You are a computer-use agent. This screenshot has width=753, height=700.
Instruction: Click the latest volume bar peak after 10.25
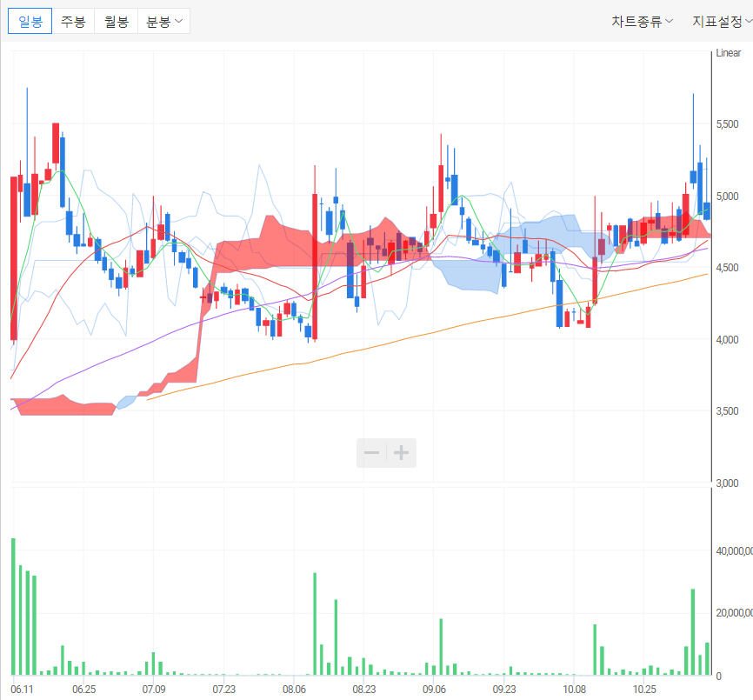click(693, 632)
